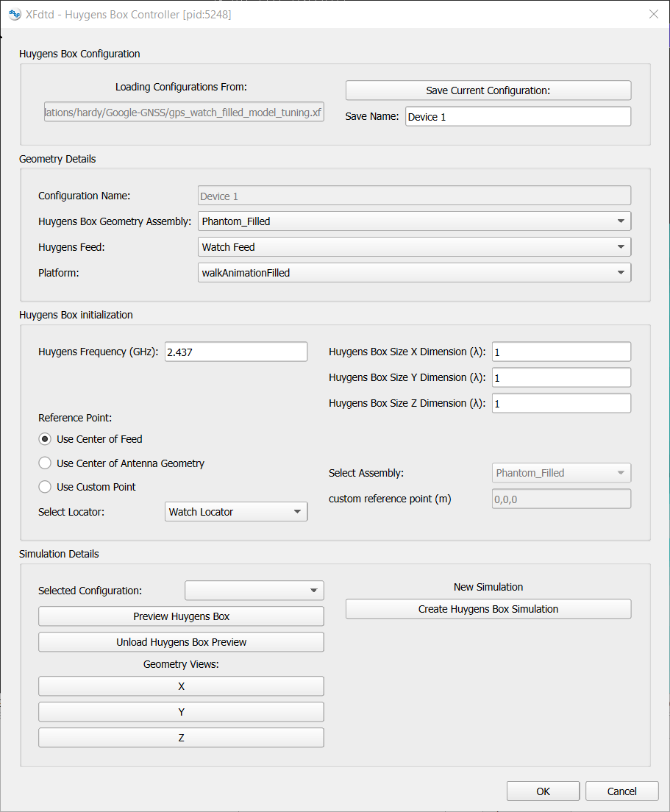Switch to the Z geometry view
The image size is (670, 812).
point(181,738)
